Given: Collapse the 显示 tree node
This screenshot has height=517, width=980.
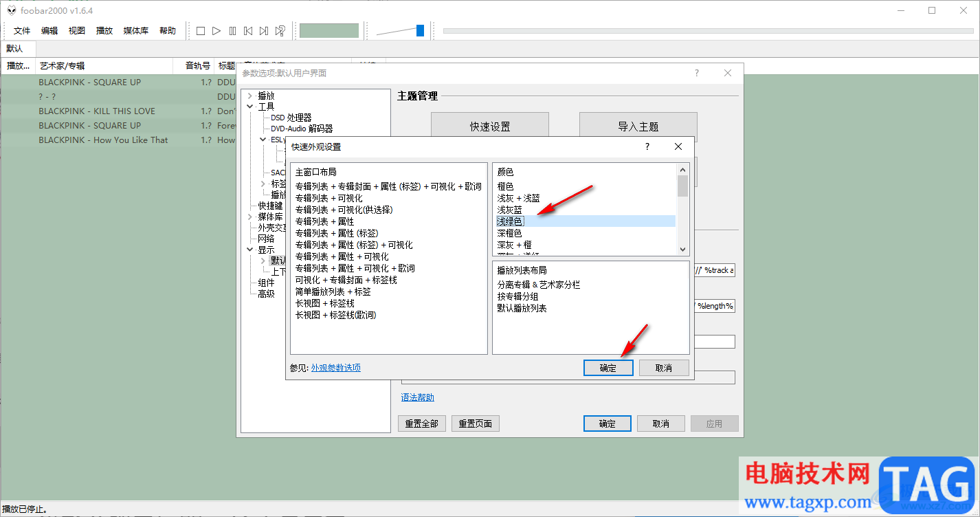Looking at the screenshot, I should pyautogui.click(x=250, y=250).
